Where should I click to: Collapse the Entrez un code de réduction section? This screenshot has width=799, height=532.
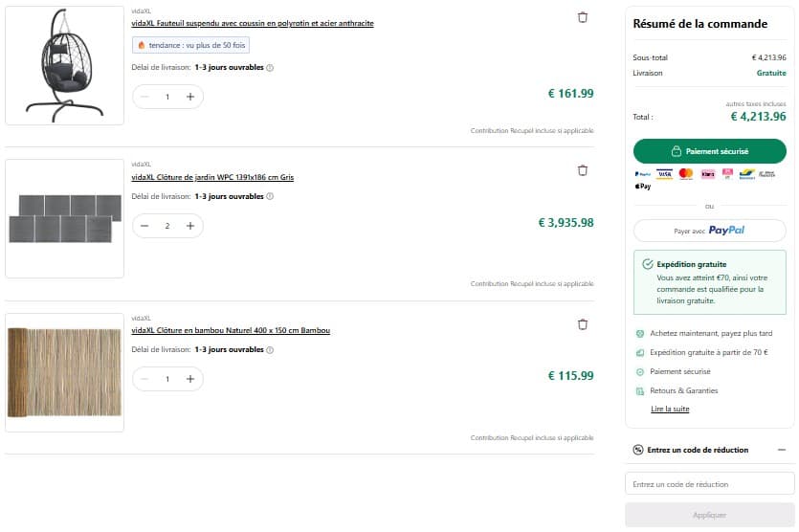point(782,450)
